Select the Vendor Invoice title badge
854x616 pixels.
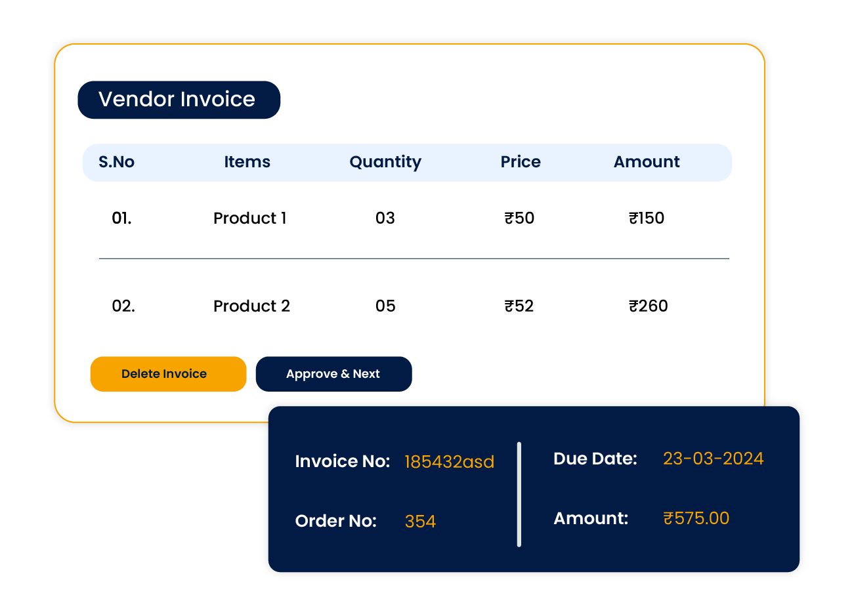point(179,100)
